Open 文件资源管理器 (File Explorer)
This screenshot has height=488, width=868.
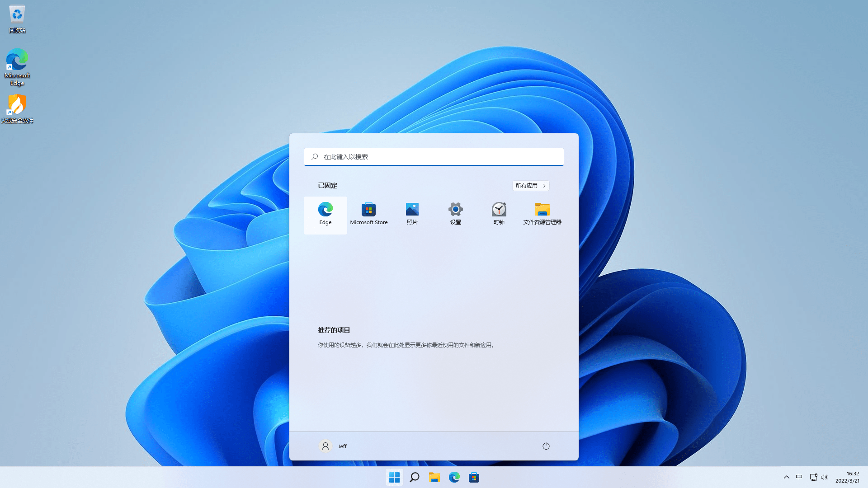pos(542,212)
